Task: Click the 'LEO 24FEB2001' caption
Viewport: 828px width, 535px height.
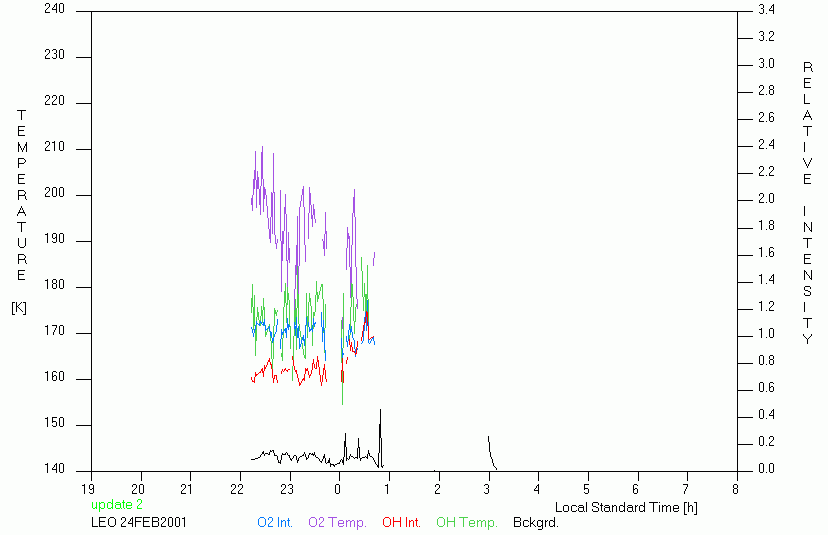Action: [x=139, y=522]
